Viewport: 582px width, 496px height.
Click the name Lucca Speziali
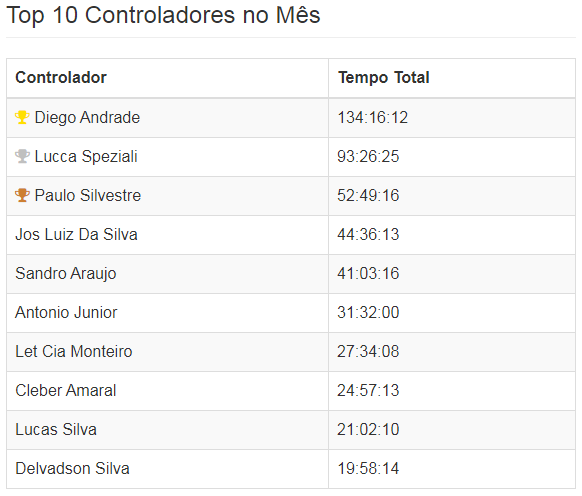point(86,156)
